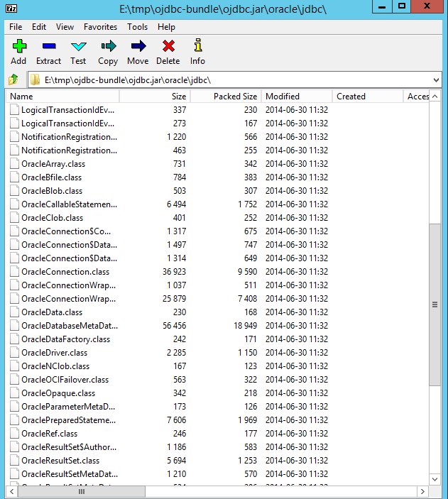
Task: Select OracleConnectionWrap... with size 1 037
Action: point(68,285)
